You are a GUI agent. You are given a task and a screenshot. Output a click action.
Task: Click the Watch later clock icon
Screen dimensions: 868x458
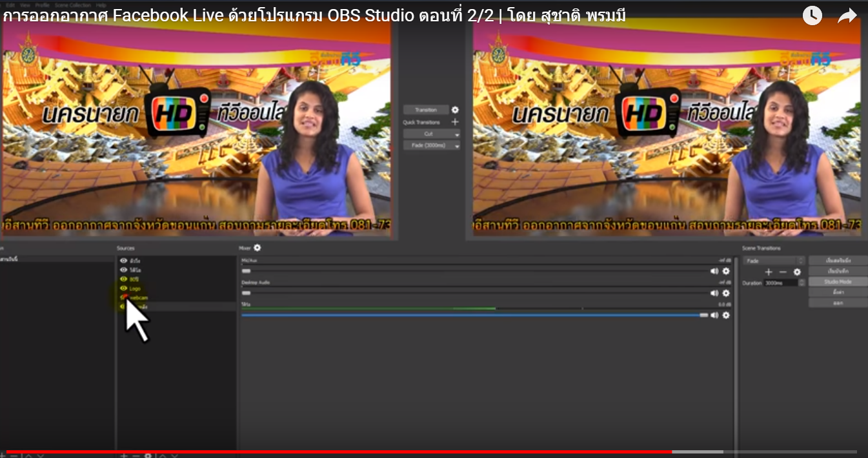pos(812,16)
